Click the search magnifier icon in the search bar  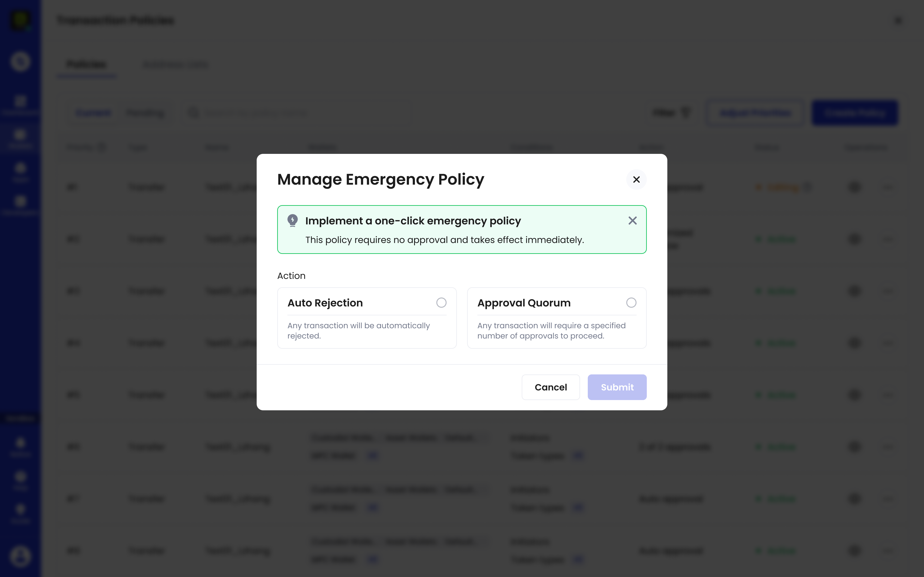point(193,112)
